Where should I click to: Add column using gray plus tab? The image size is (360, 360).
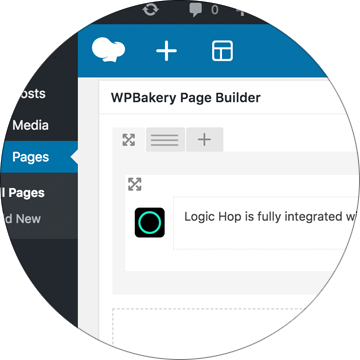pos(204,140)
